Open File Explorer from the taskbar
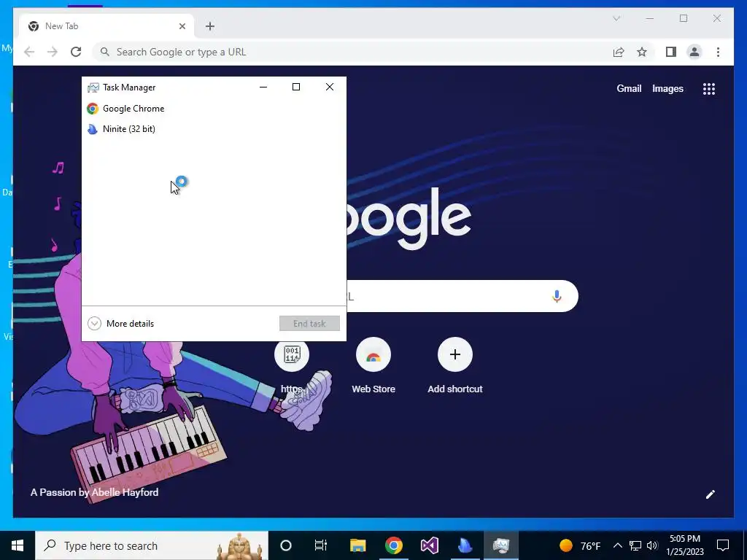The width and height of the screenshot is (747, 560). [x=357, y=545]
